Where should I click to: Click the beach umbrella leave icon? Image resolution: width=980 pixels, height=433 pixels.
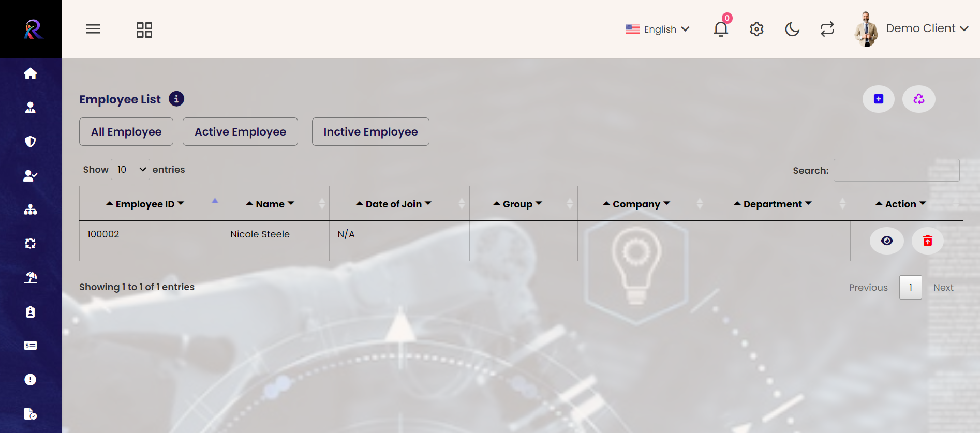(31, 278)
